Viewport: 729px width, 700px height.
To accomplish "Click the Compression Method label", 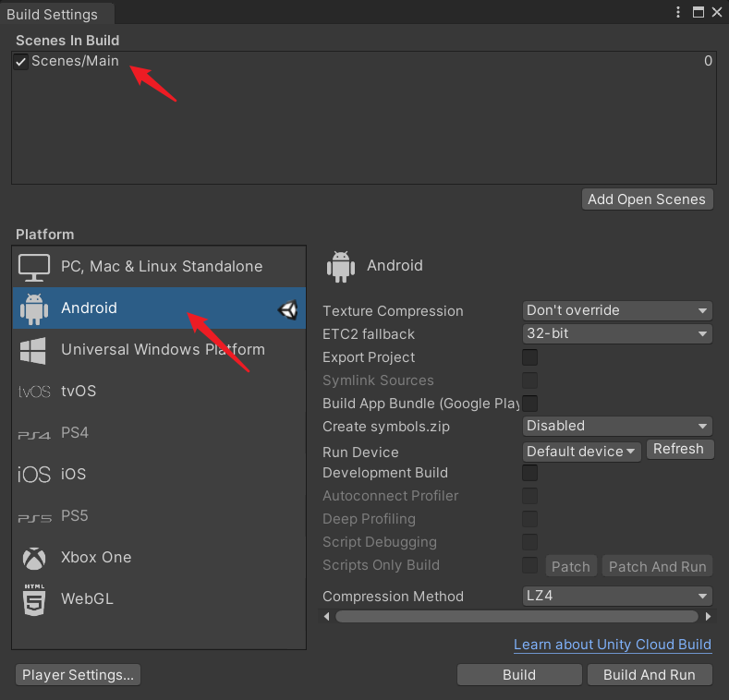I will [393, 597].
